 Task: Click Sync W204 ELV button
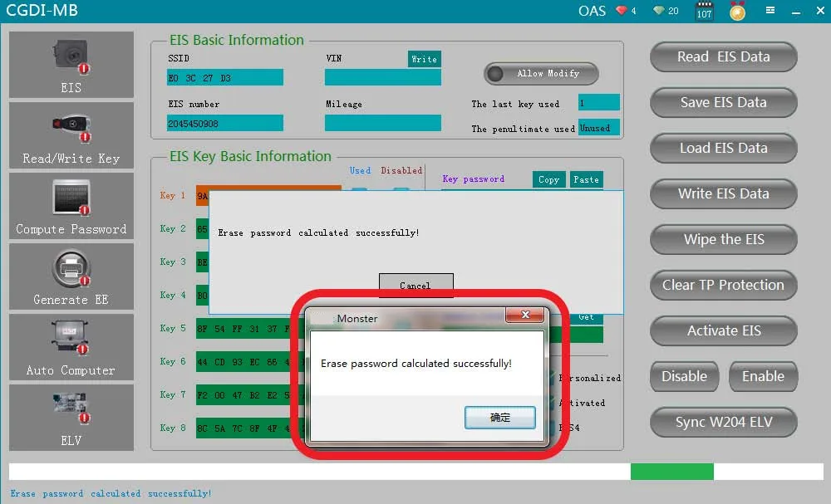[724, 422]
